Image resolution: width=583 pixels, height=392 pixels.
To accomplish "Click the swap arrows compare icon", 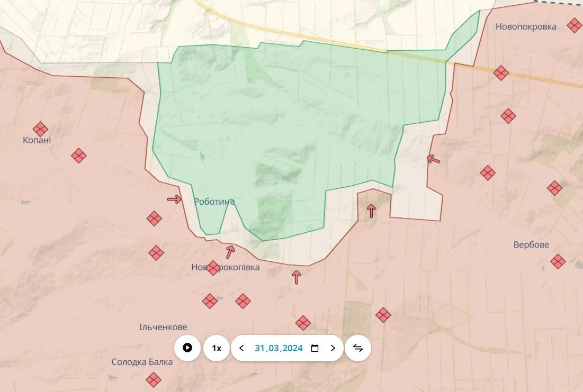I will click(358, 348).
